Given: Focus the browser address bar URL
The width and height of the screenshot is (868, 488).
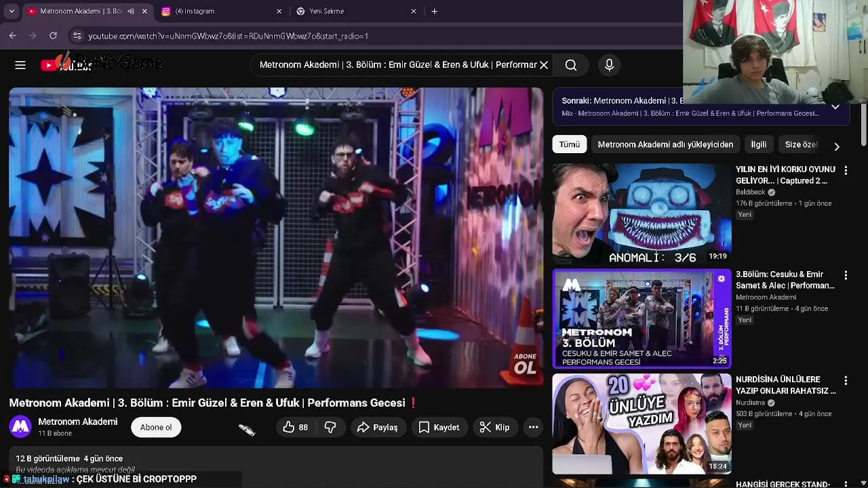Looking at the screenshot, I should (228, 36).
